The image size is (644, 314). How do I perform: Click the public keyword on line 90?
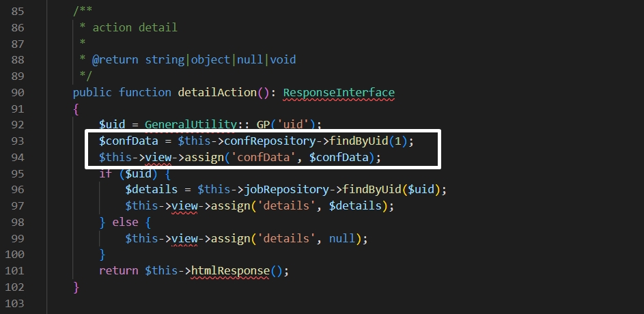93,92
